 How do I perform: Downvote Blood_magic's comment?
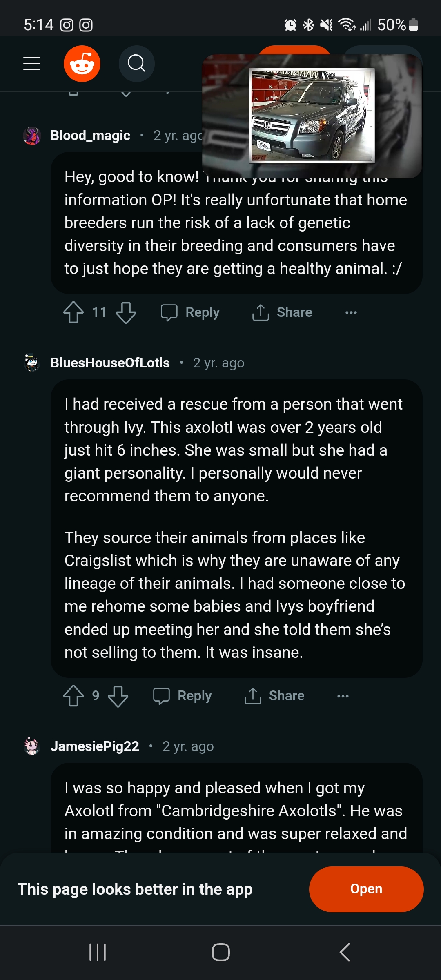click(126, 312)
